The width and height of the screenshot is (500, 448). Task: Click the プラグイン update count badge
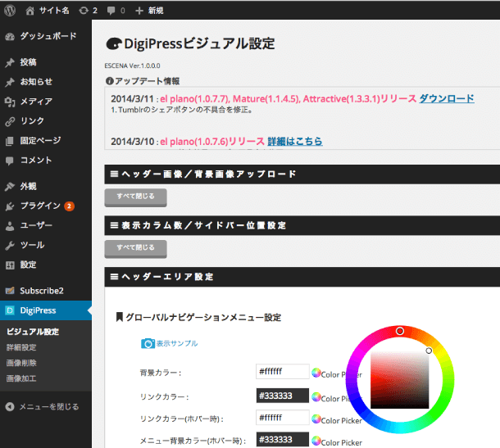coord(69,206)
